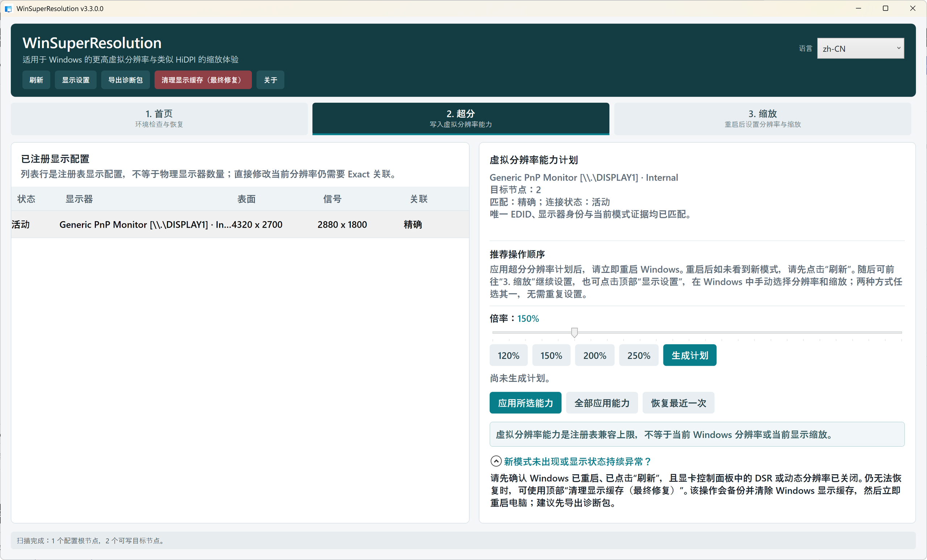Choose the 250% preset button
The width and height of the screenshot is (927, 560).
639,355
